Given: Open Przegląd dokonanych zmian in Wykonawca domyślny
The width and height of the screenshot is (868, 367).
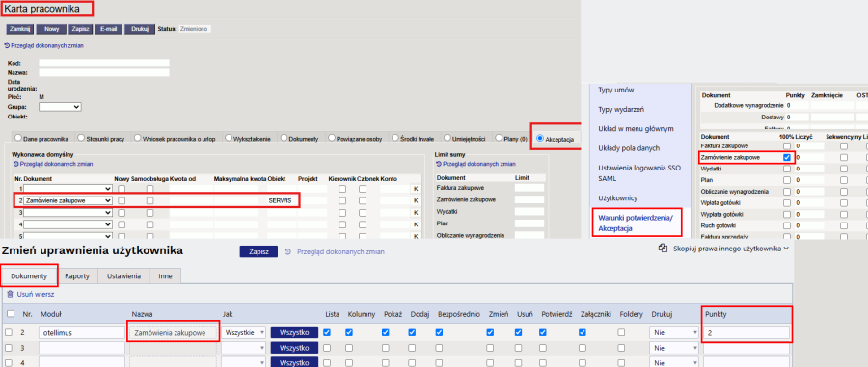Looking at the screenshot, I should (53, 164).
